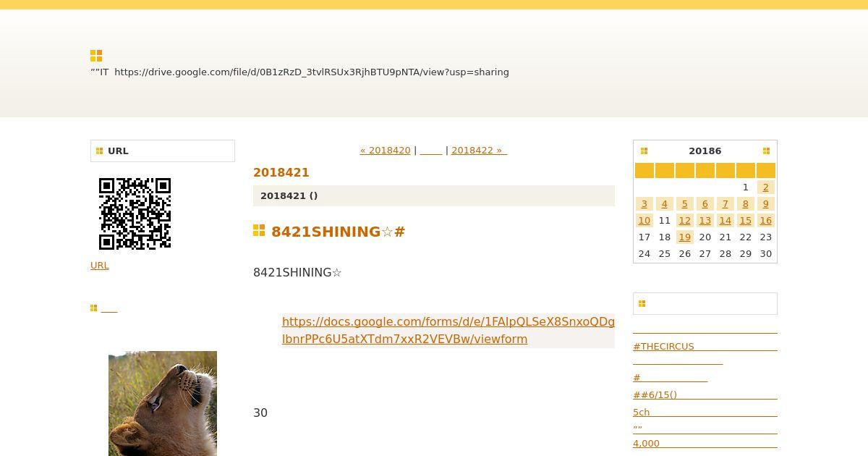Select calendar date 4

[x=665, y=204]
